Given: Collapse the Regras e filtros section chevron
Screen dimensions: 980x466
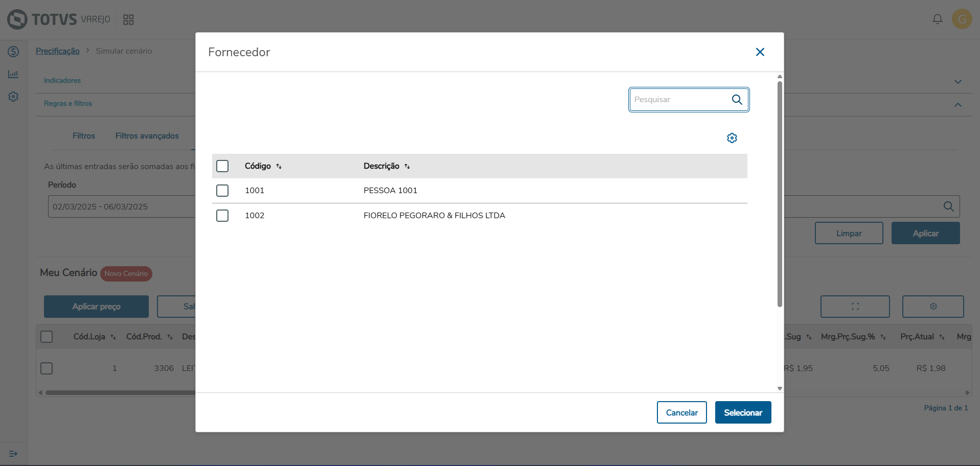Looking at the screenshot, I should (x=958, y=105).
